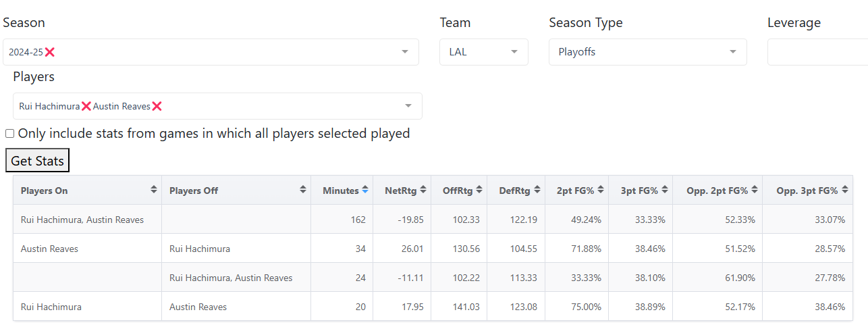
Task: Click the Leverage input field
Action: 817,52
